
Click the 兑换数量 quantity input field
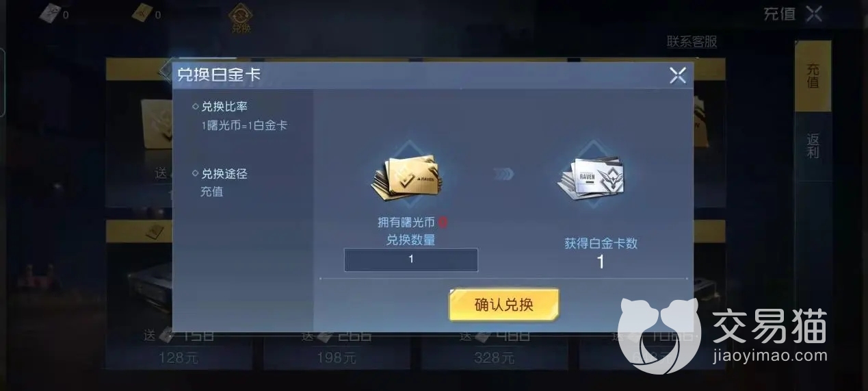click(410, 260)
